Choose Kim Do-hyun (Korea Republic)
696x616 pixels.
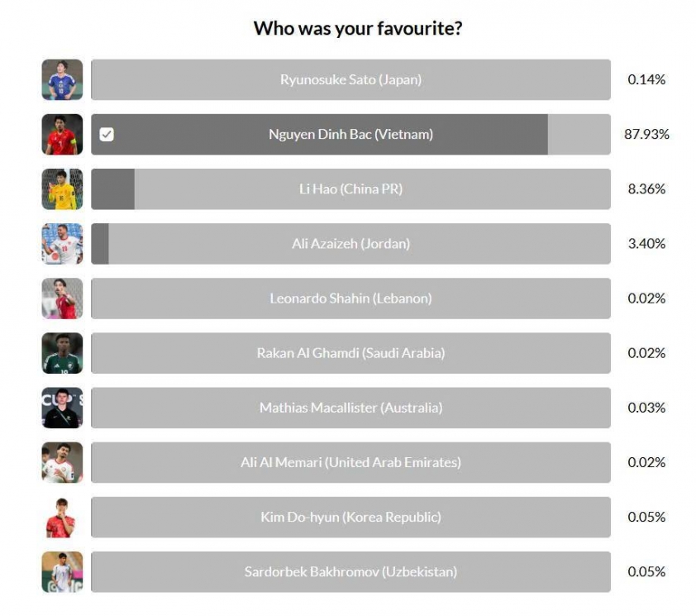(x=350, y=517)
